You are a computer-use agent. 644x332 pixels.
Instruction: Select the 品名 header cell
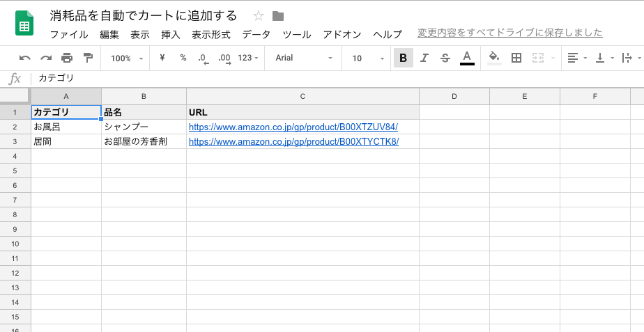[144, 112]
